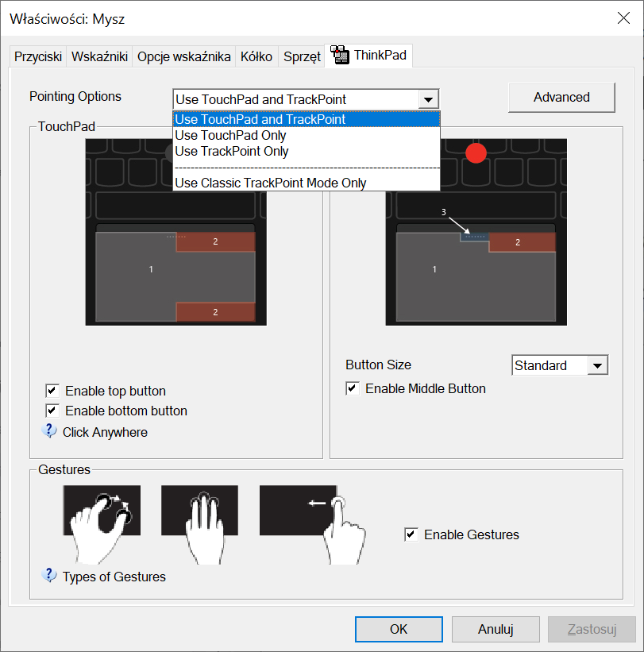644x652 pixels.
Task: Disable the Enable Middle Button checkbox
Action: (x=352, y=388)
